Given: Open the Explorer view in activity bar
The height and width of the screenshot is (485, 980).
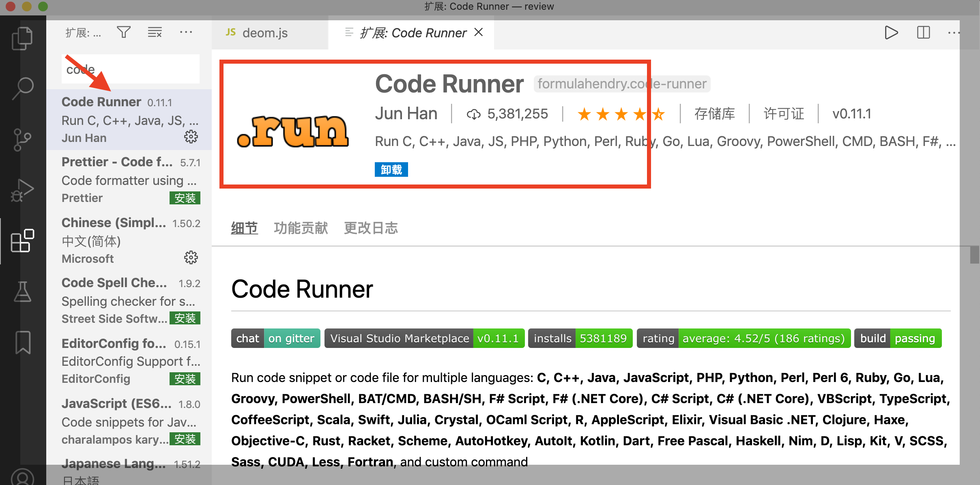Looking at the screenshot, I should (22, 38).
